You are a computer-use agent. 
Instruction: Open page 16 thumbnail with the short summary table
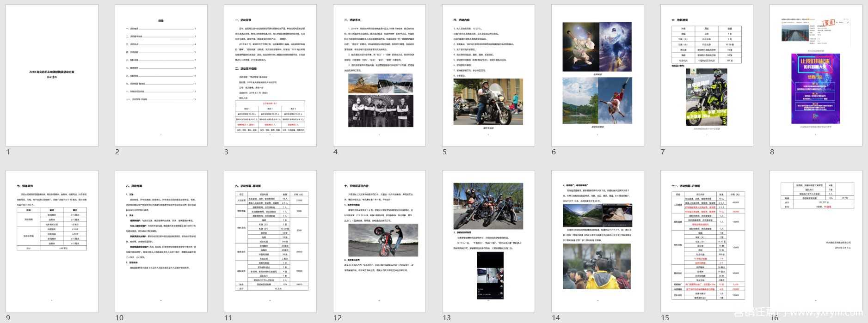point(816,241)
